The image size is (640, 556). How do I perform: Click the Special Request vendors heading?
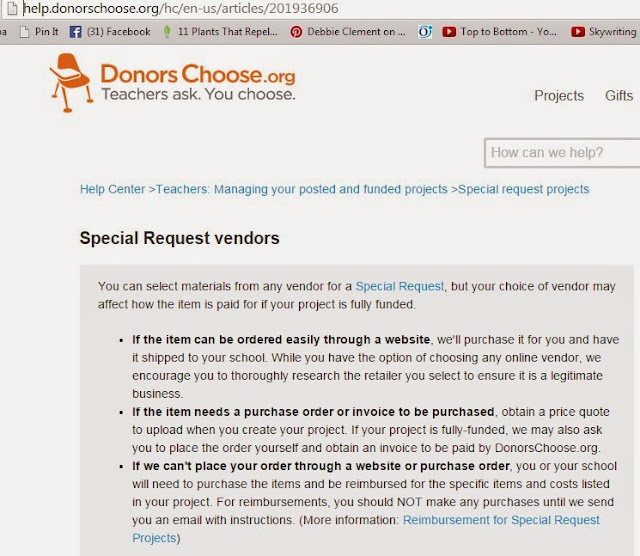tap(180, 238)
